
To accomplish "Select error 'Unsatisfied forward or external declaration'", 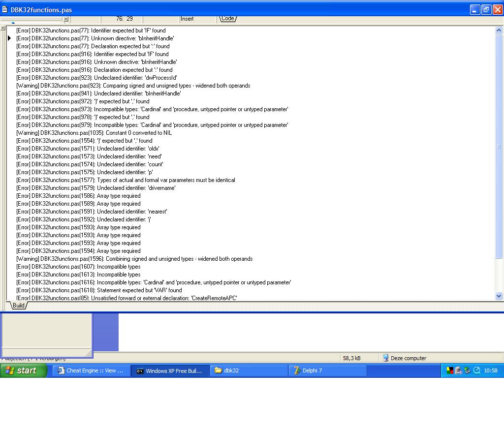I will click(126, 298).
